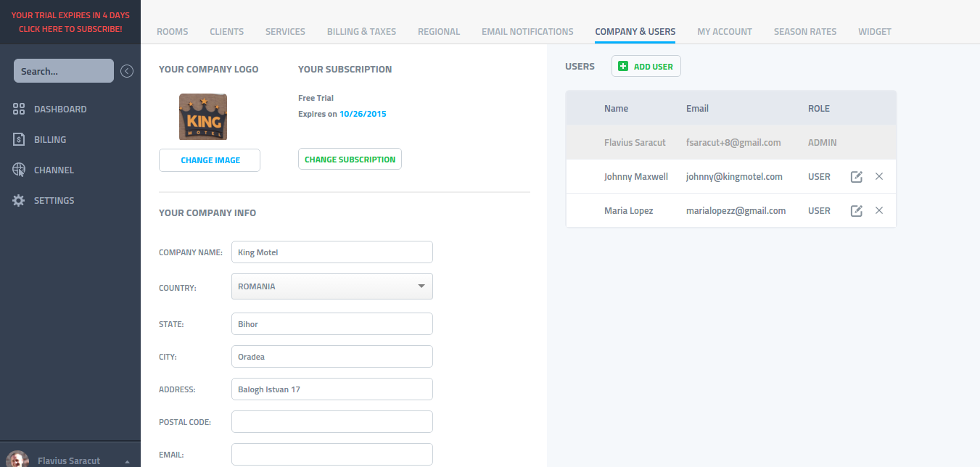Click the Channel globe icon
This screenshot has width=980, height=467.
click(x=19, y=170)
